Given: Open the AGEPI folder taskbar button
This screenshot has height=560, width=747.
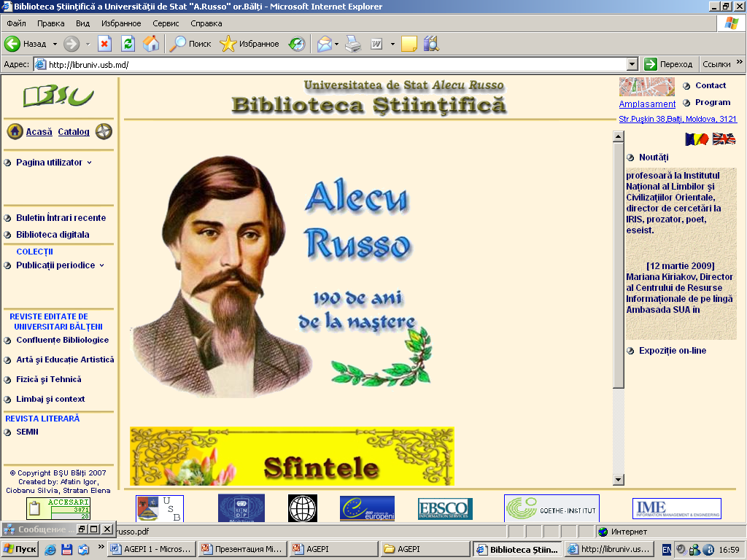Looking at the screenshot, I should coord(425,549).
